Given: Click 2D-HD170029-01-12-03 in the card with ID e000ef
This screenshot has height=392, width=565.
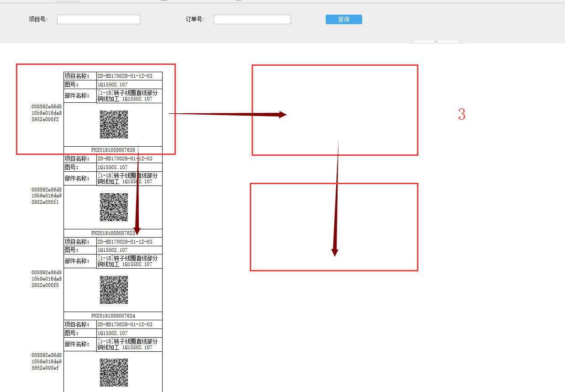Looking at the screenshot, I should pyautogui.click(x=125, y=324).
